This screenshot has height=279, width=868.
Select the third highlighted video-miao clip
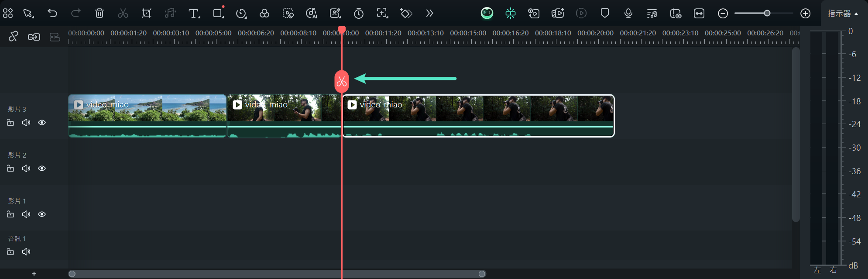(478, 116)
